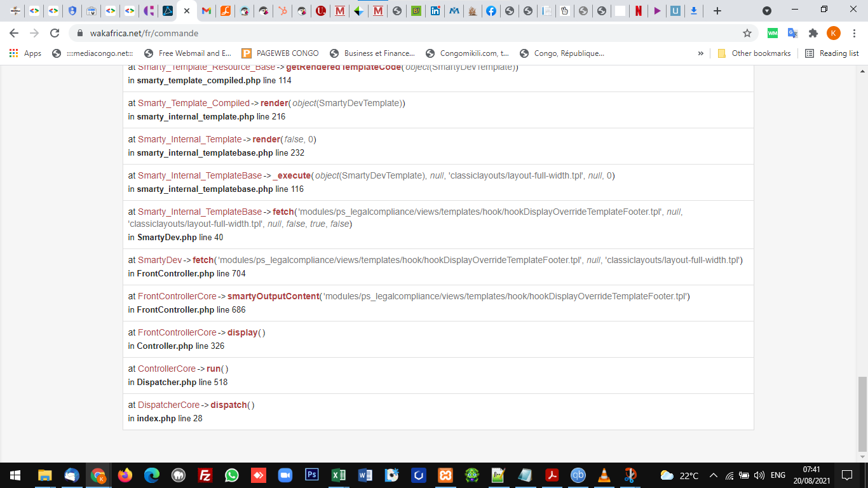Open the PAGEWEB CONGO bookmark
The height and width of the screenshot is (488, 868).
tap(280, 53)
